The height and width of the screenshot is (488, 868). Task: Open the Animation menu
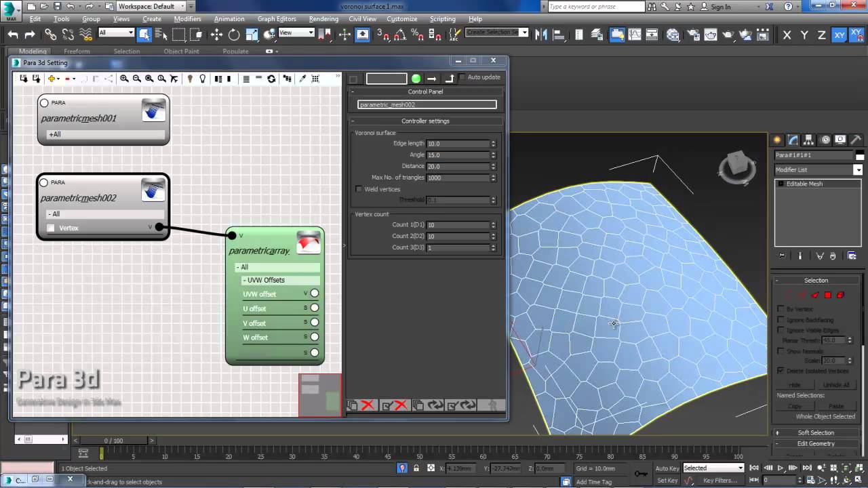tap(229, 19)
